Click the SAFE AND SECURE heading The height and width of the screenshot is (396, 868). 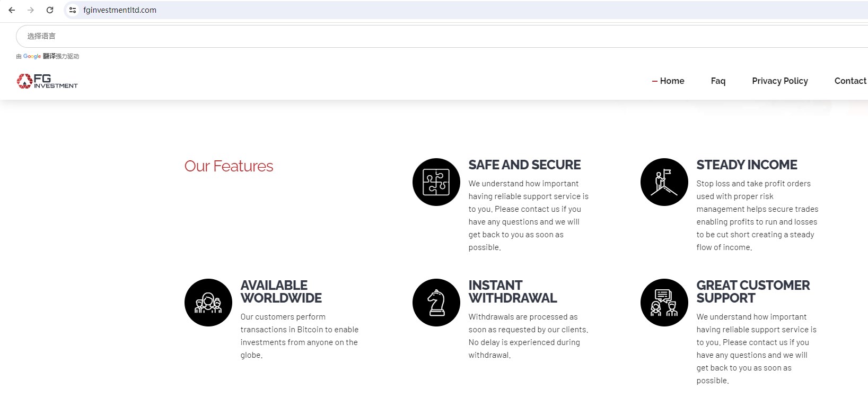pos(524,165)
